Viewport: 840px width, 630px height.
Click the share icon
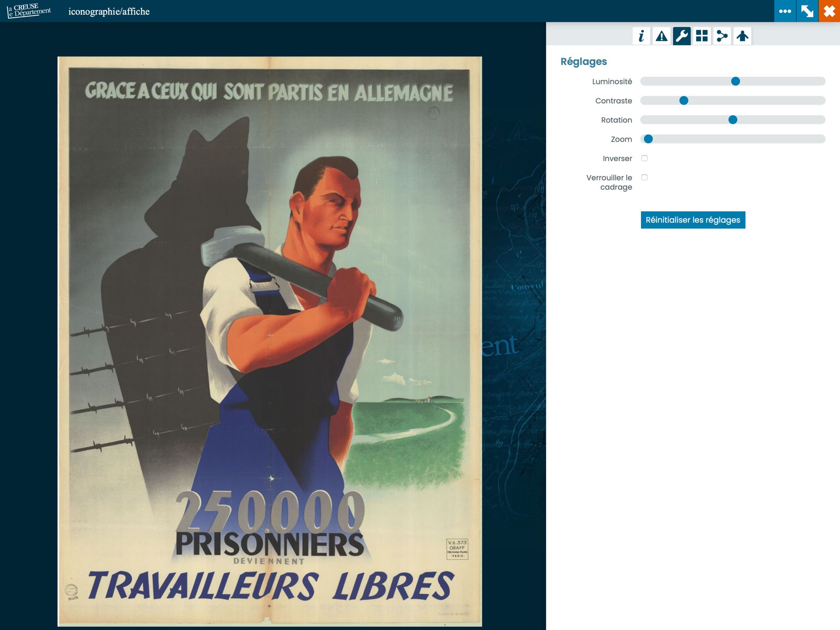[x=722, y=36]
